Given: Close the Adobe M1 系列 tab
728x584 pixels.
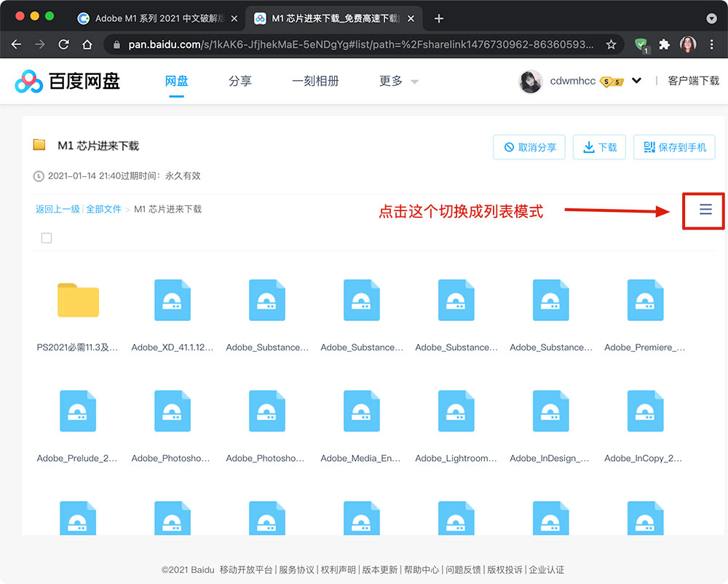Looking at the screenshot, I should point(234,19).
